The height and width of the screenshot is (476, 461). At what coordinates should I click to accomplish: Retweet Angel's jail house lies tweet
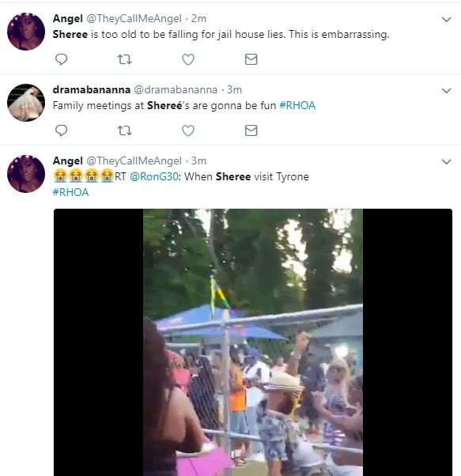pos(124,59)
